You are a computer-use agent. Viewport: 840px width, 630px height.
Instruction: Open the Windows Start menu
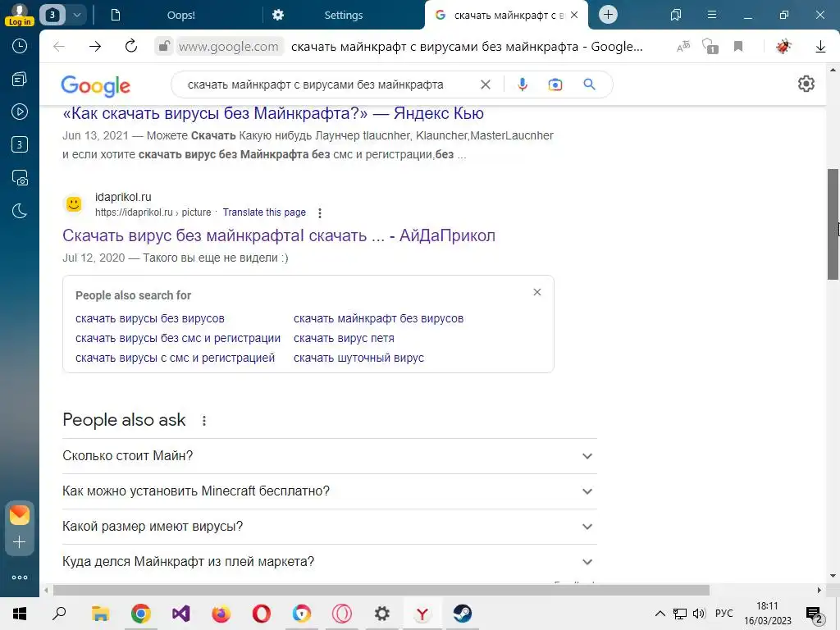pos(20,614)
